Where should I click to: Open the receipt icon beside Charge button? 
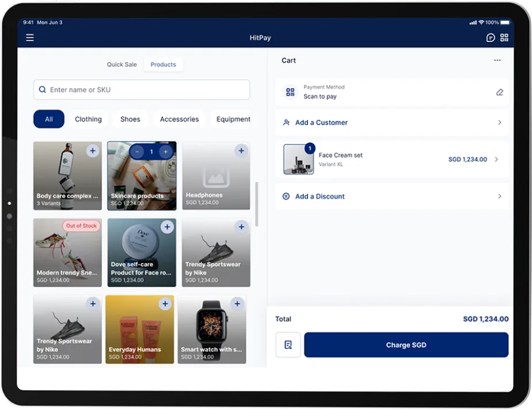pyautogui.click(x=288, y=344)
